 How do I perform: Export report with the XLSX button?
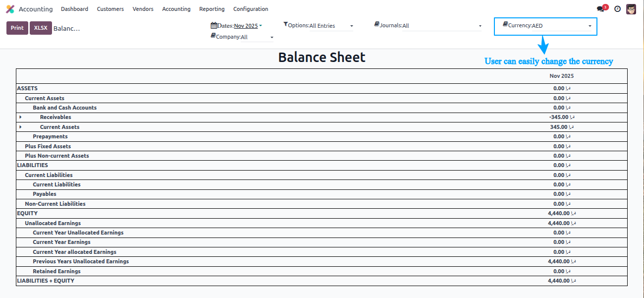pos(41,28)
